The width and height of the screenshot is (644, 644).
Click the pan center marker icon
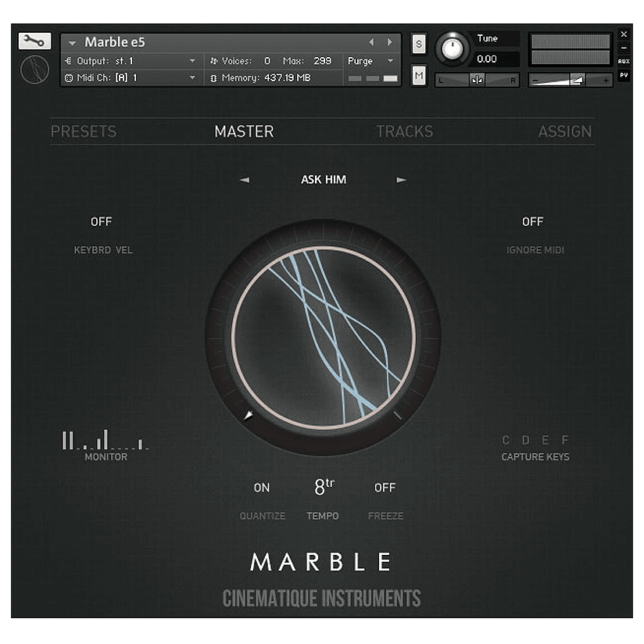pos(477,80)
